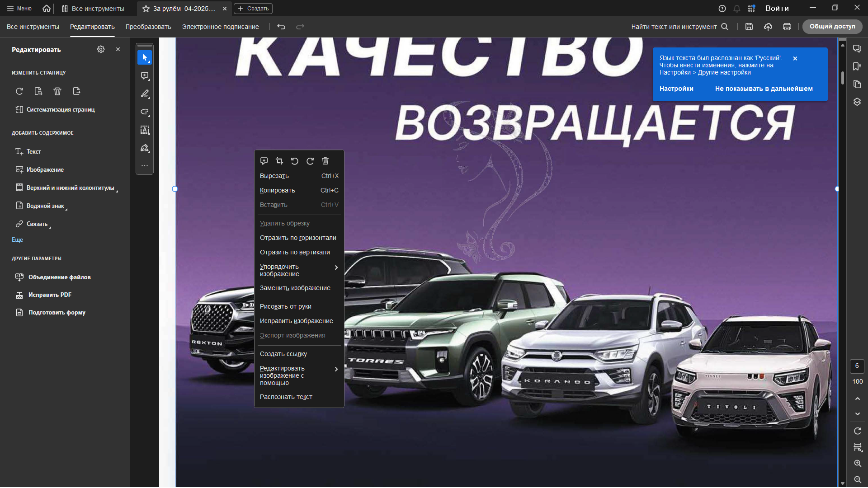Screen dimensions: 868x488
Task: Dismiss the language notification with X
Action: pyautogui.click(x=795, y=58)
